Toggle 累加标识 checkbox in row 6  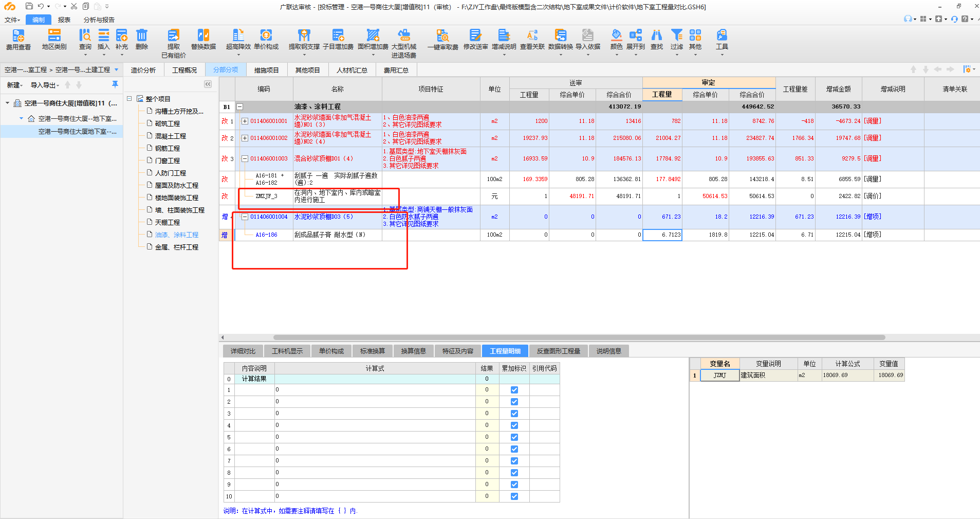[514, 449]
